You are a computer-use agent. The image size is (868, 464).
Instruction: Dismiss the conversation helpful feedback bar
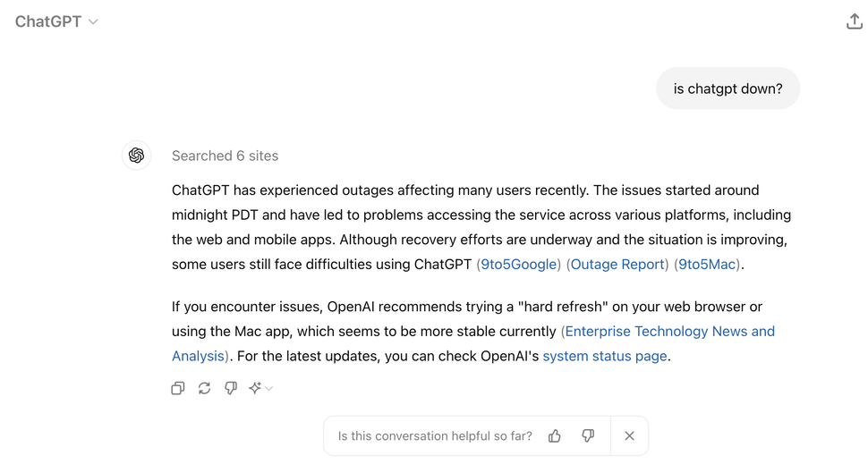tap(629, 436)
